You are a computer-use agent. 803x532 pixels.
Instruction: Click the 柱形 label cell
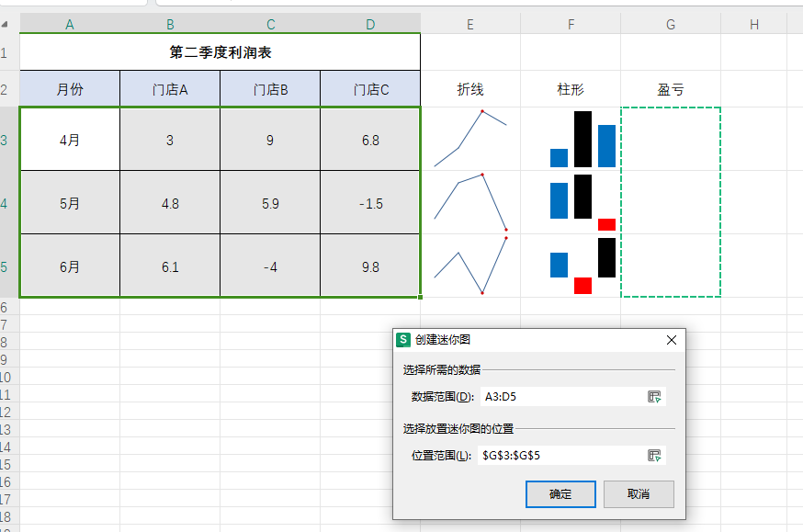[x=571, y=89]
